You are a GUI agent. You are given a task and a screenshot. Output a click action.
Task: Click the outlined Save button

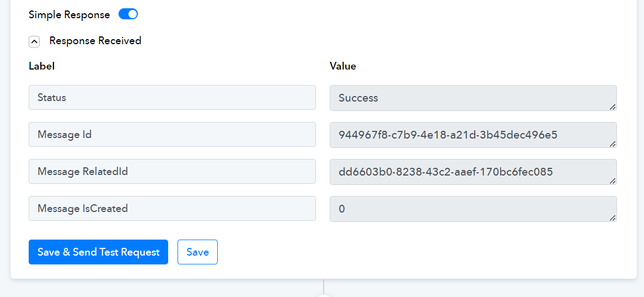(197, 252)
